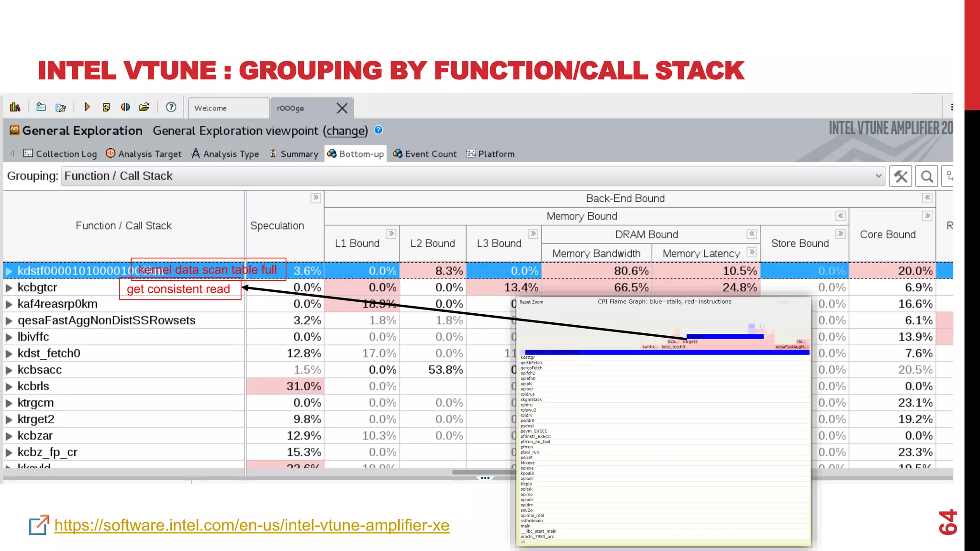The width and height of the screenshot is (980, 551).
Task: Switch to the Welcome tab
Action: click(x=229, y=108)
